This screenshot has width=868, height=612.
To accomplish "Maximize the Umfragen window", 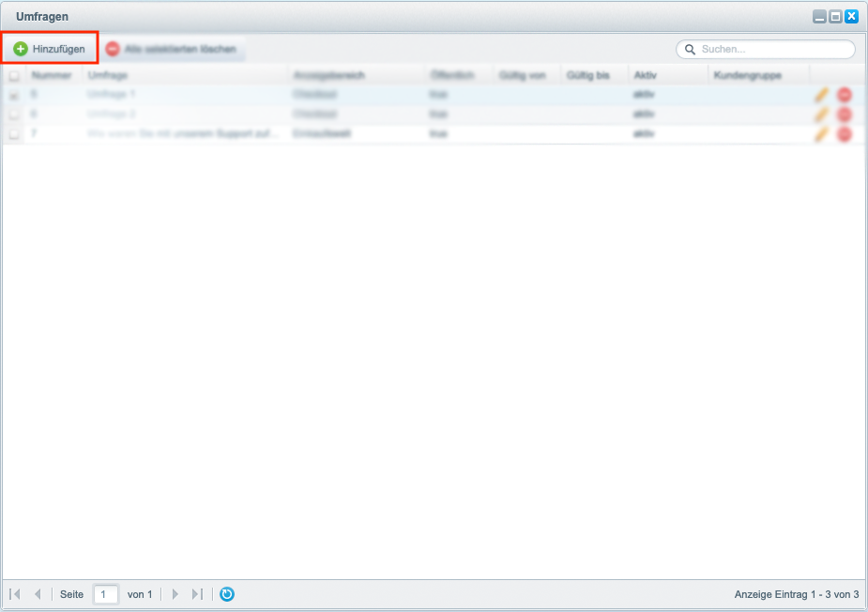I will pos(835,16).
